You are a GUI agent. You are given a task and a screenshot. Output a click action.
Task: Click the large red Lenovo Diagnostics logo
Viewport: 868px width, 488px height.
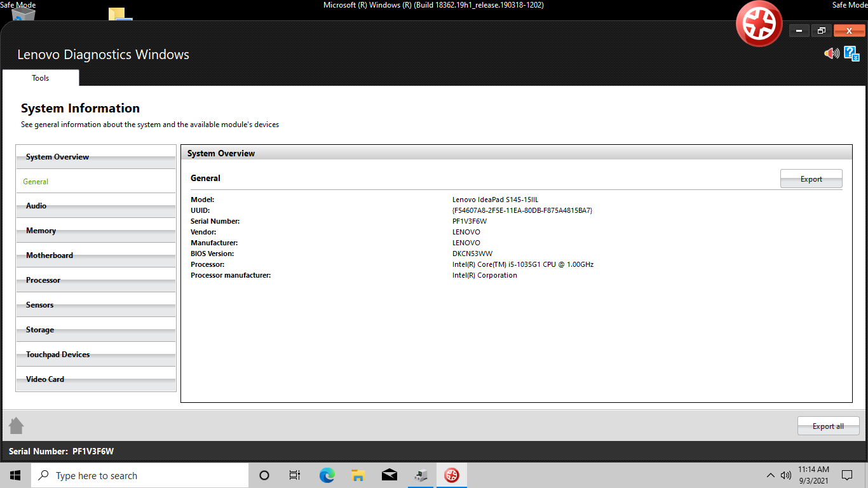[x=759, y=24]
